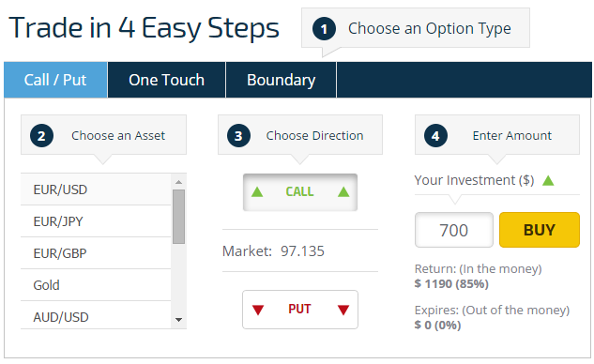The image size is (594, 364).
Task: Open the Boundary tab
Action: tap(282, 80)
